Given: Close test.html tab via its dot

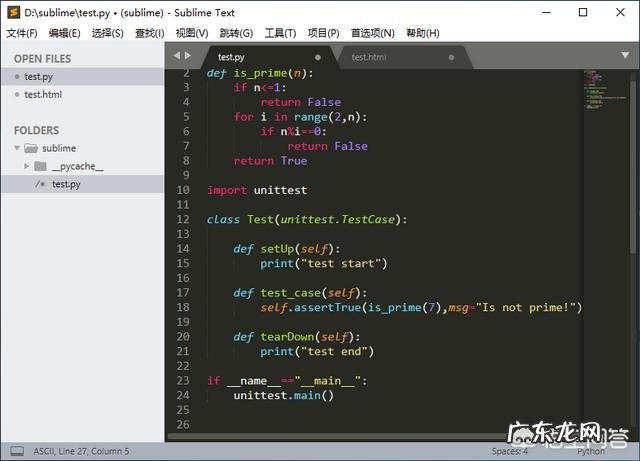Looking at the screenshot, I should coord(451,58).
